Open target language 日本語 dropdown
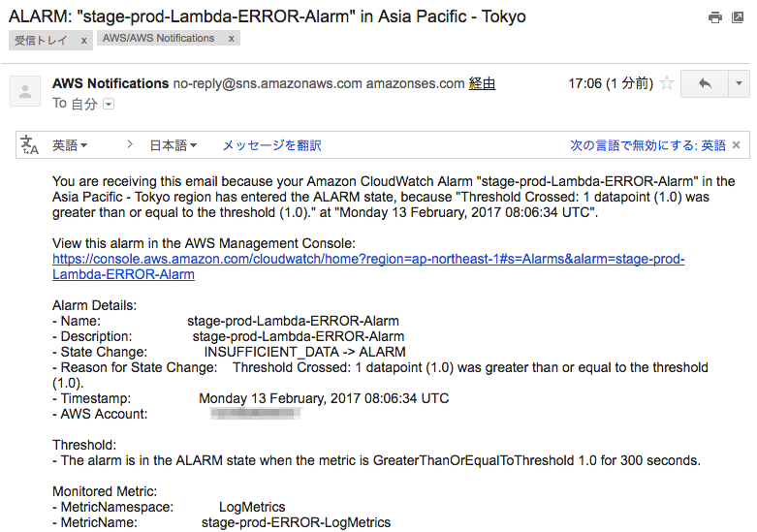 [x=173, y=145]
